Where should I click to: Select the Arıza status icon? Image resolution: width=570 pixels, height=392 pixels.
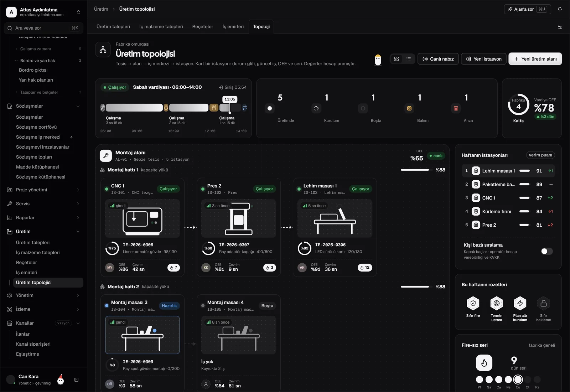click(x=456, y=108)
